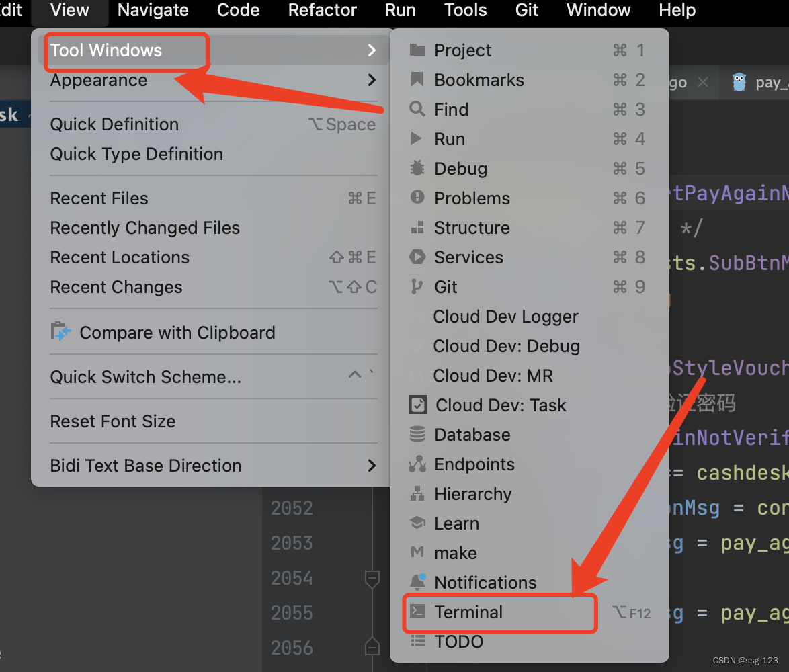789x672 pixels.
Task: Click the Compare with Clipboard icon
Action: (60, 331)
